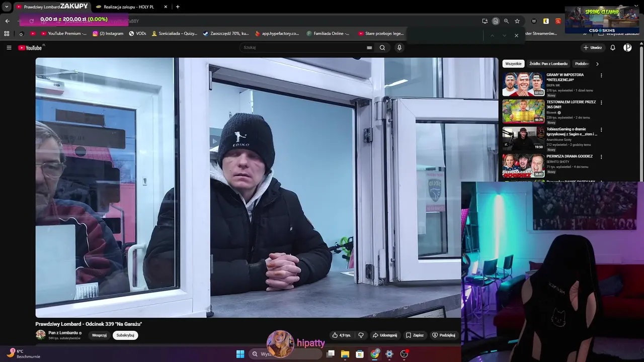Image resolution: width=644 pixels, height=362 pixels.
Task: Click the main video player frame
Action: (x=267, y=188)
